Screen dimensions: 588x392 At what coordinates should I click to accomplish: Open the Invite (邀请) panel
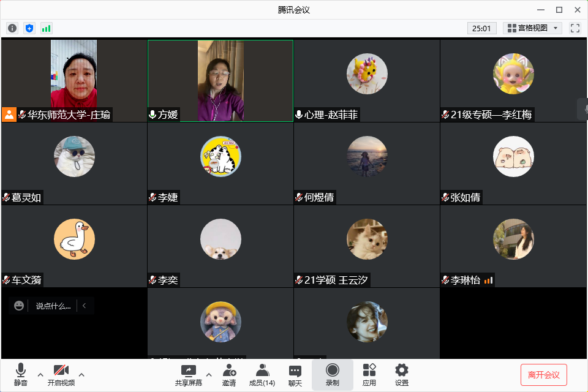[x=229, y=375]
